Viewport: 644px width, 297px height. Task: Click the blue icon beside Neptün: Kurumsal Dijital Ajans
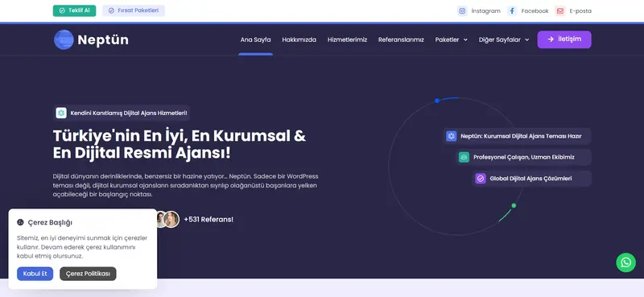(x=452, y=136)
